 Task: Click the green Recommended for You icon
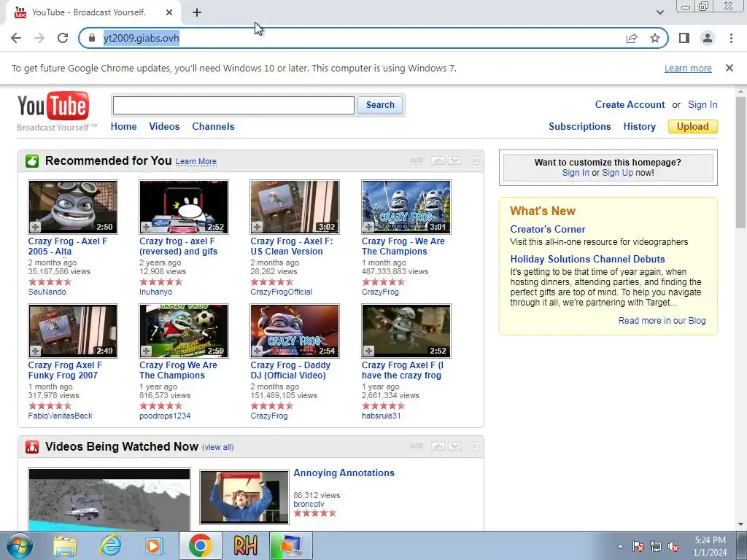coord(32,161)
